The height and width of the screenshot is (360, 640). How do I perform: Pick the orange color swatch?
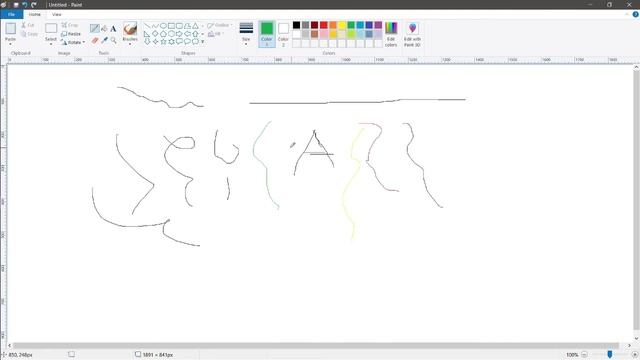333,25
